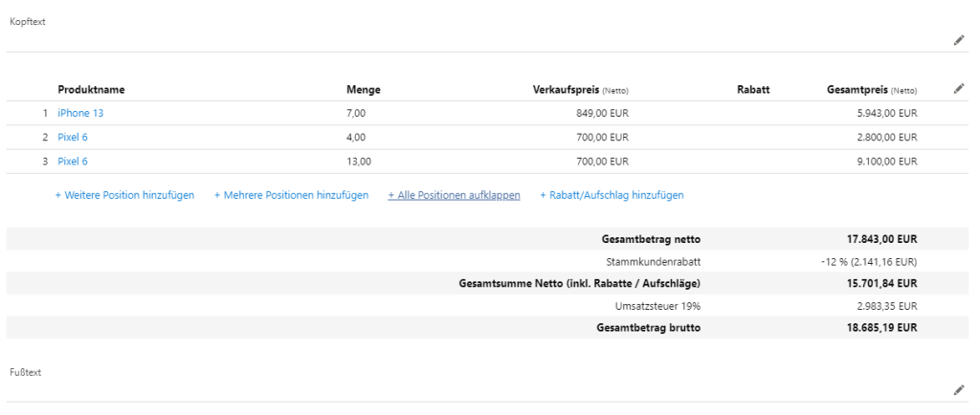980x415 pixels.
Task: Click the Produktname column header
Action: (91, 90)
